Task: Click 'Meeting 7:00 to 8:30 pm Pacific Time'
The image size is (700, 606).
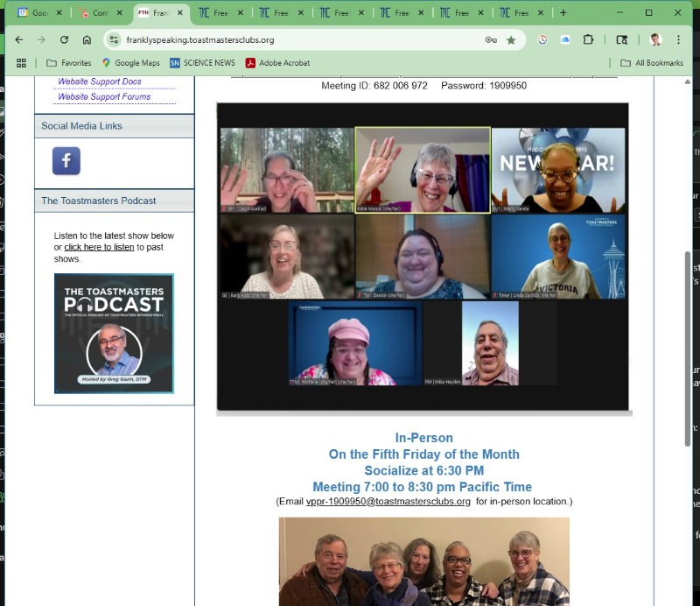Action: 423,487
